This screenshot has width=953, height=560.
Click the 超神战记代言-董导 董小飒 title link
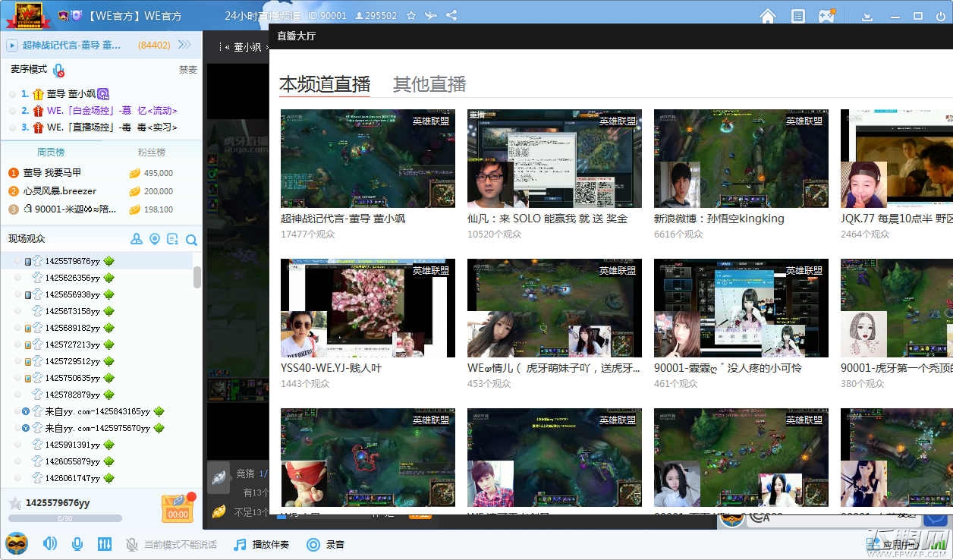[343, 219]
